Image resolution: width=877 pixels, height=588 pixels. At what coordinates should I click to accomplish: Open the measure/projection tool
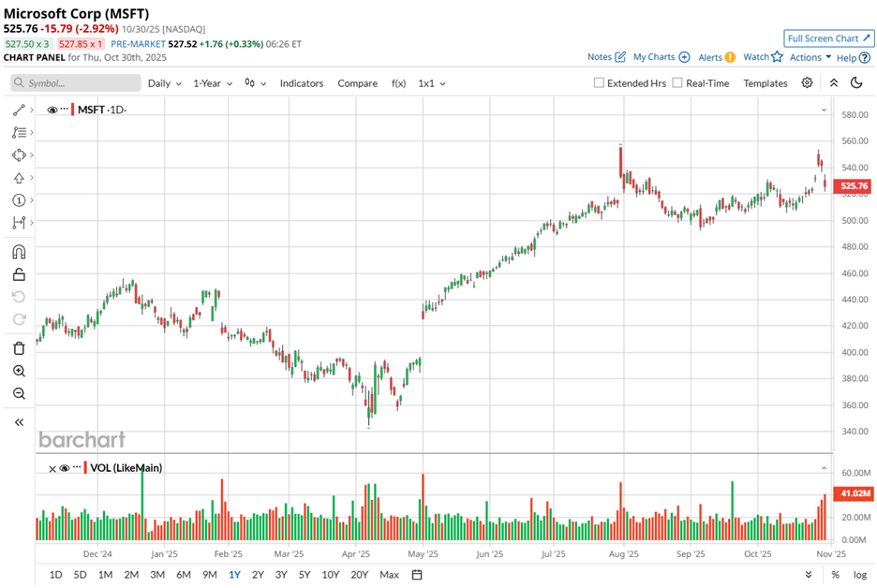point(19,223)
